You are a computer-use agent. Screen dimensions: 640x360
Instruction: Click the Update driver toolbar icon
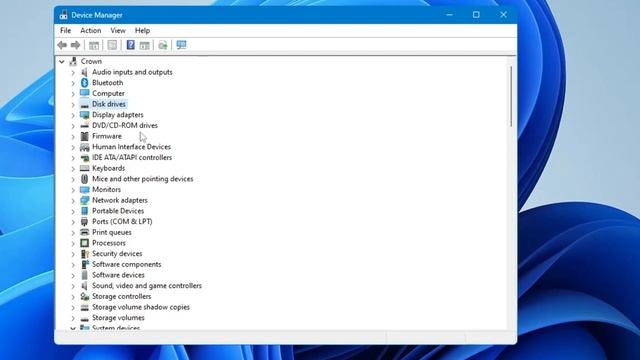click(163, 45)
